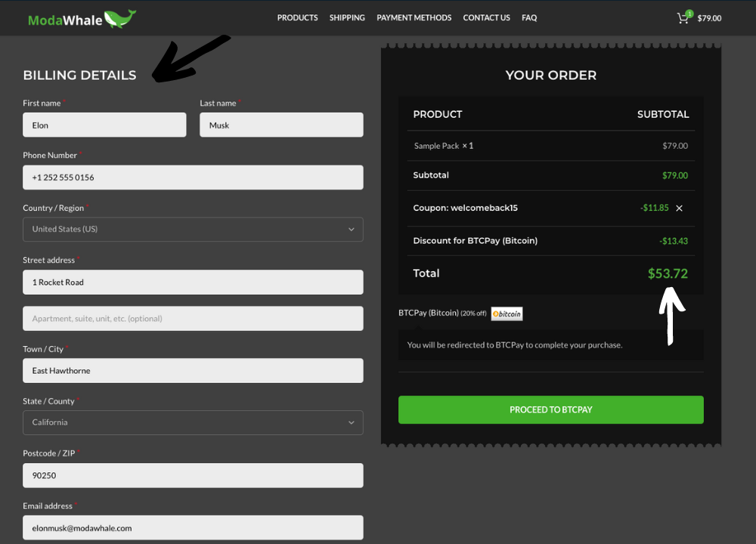Remove the welcomeback15 coupon
756x544 pixels.
tap(679, 209)
